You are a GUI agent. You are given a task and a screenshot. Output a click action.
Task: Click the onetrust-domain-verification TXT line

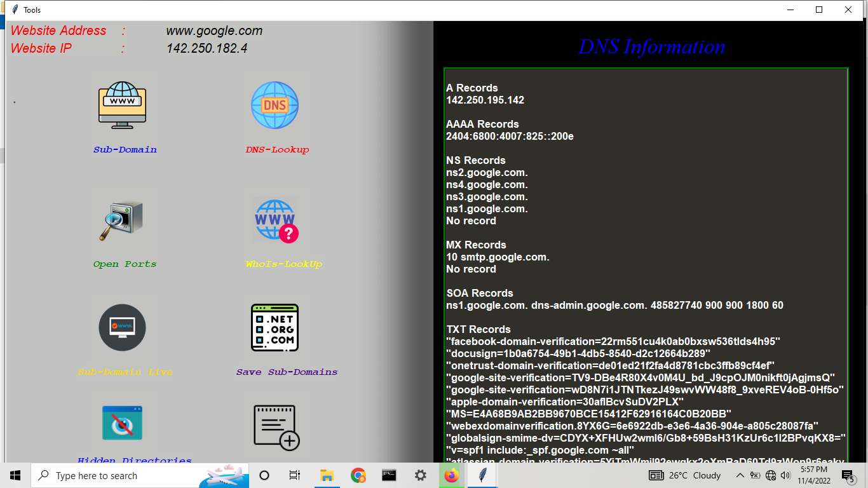coord(611,365)
